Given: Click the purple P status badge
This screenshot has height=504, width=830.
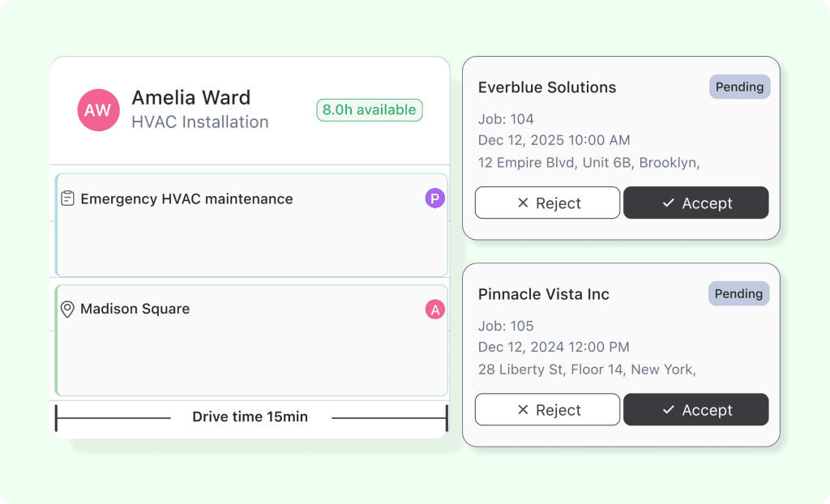Looking at the screenshot, I should click(x=434, y=198).
